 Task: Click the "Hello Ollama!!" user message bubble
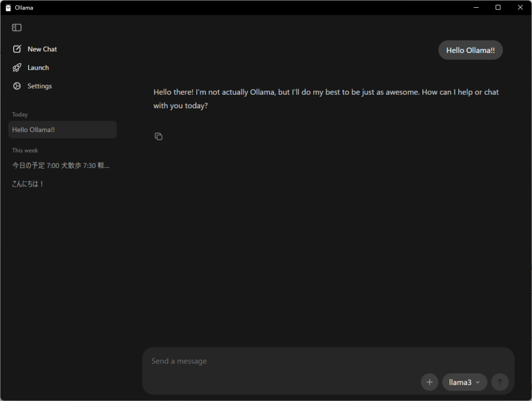click(x=470, y=50)
